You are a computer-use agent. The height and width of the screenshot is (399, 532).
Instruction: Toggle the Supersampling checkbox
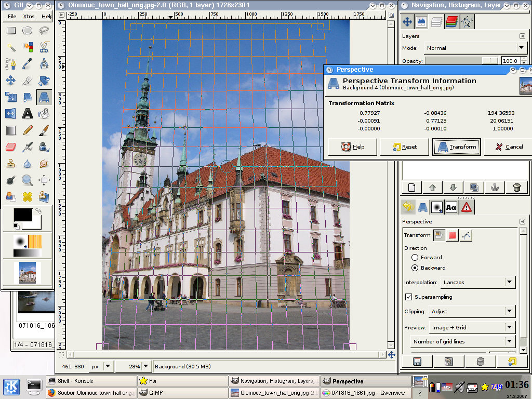coord(408,297)
